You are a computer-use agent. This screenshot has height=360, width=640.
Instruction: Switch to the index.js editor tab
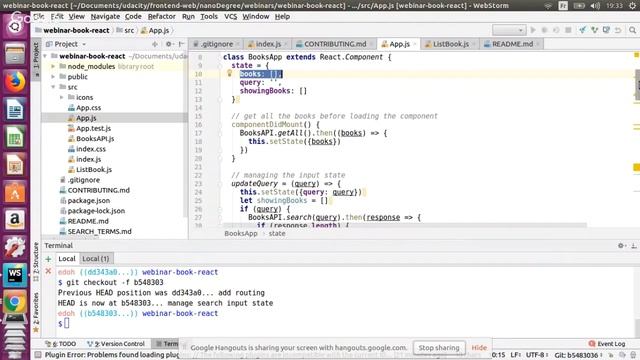tap(267, 44)
